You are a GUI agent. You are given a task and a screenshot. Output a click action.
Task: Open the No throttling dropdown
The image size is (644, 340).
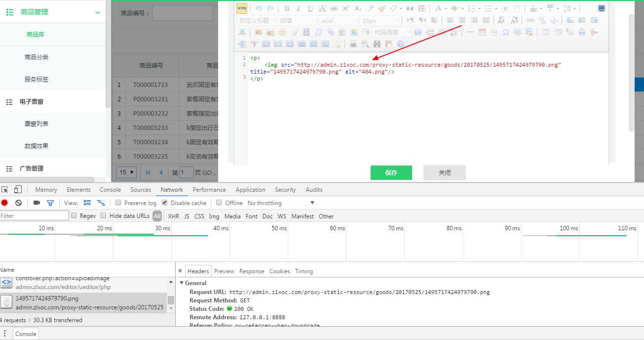(x=281, y=203)
